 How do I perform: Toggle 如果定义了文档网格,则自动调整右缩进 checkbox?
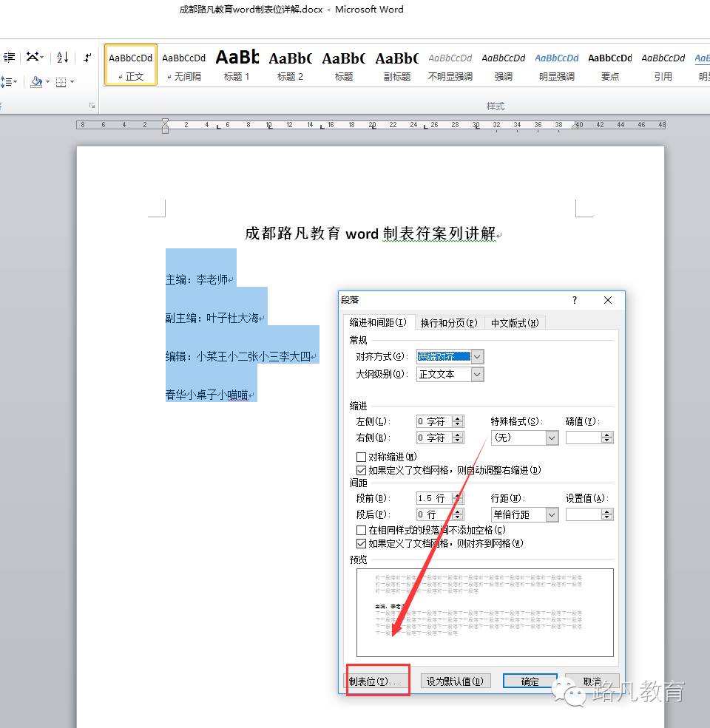(361, 470)
